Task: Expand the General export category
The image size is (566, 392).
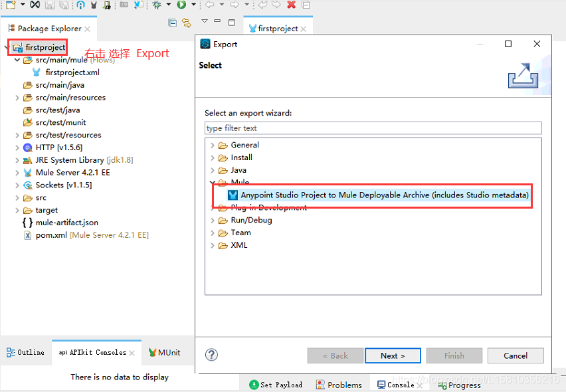Action: 213,145
